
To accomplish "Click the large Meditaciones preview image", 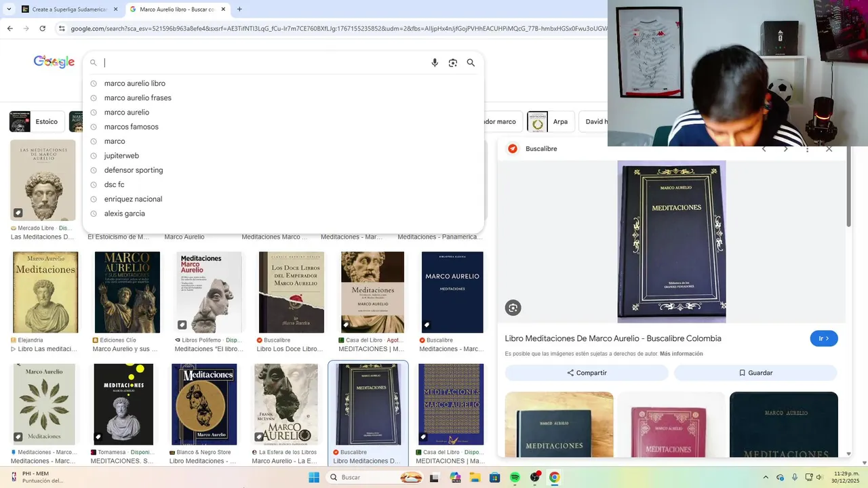I will click(x=671, y=241).
